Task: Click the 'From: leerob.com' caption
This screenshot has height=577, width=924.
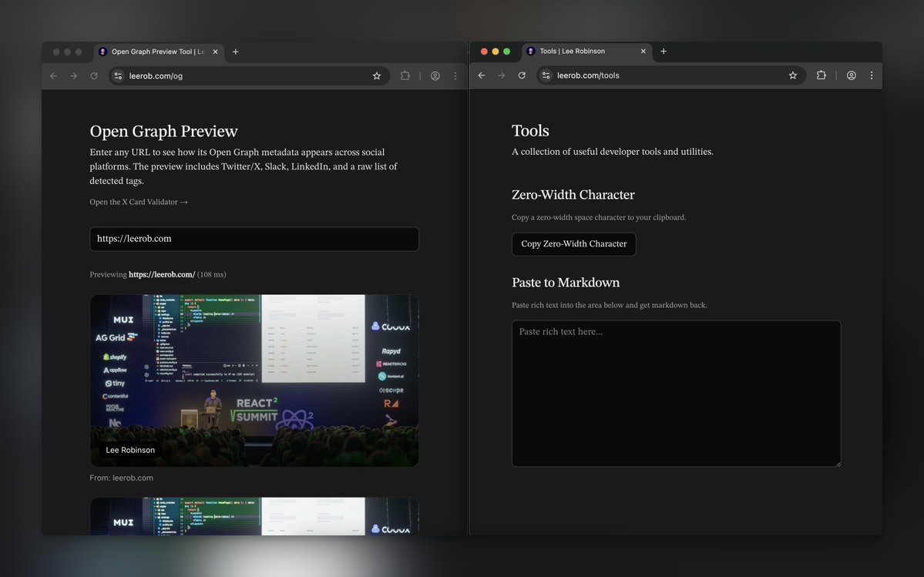Action: [x=122, y=478]
